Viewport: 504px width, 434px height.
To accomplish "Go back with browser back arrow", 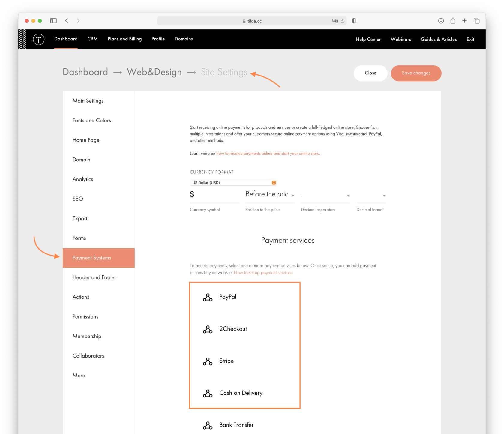I will (x=67, y=21).
